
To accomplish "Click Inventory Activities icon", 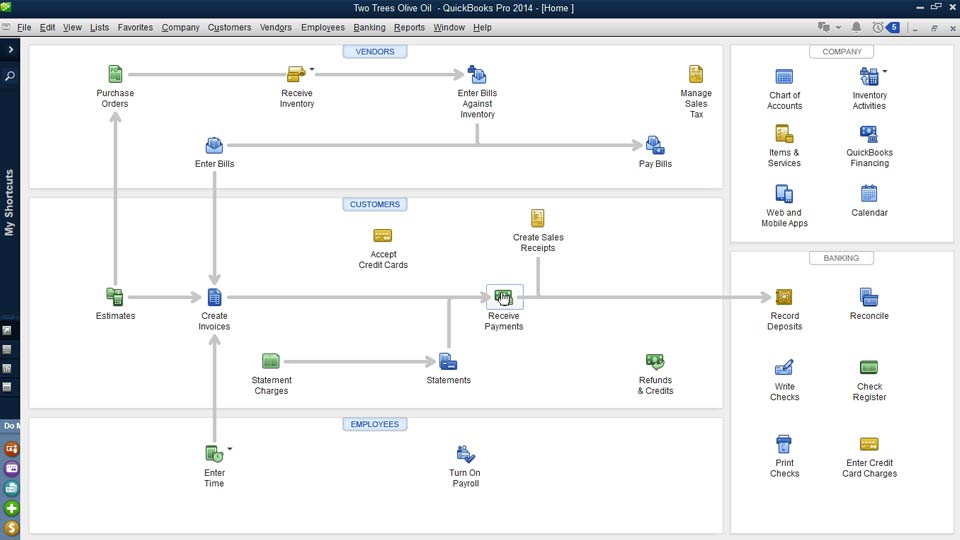I will pyautogui.click(x=869, y=77).
